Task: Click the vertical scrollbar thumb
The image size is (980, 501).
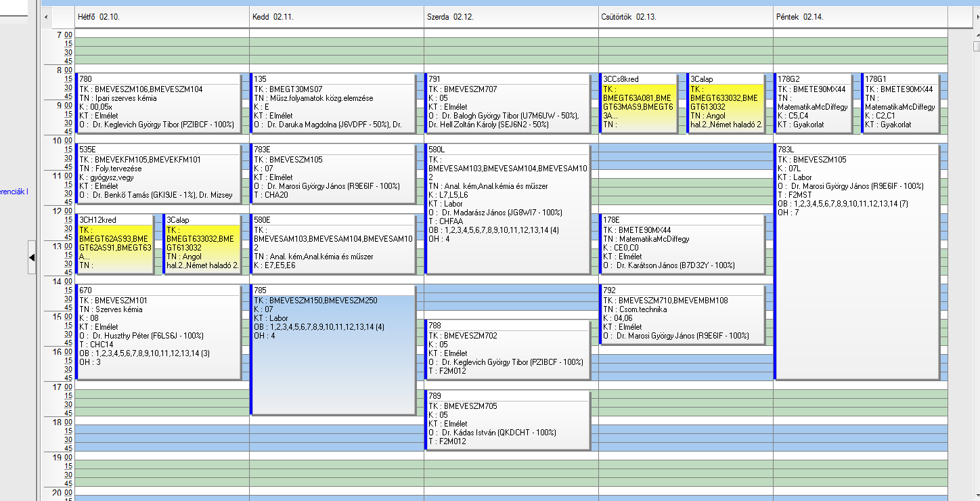Action: point(976,47)
